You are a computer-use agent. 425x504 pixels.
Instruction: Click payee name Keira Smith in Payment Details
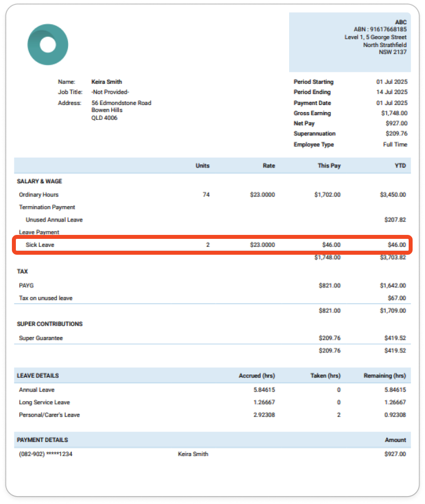point(193,454)
